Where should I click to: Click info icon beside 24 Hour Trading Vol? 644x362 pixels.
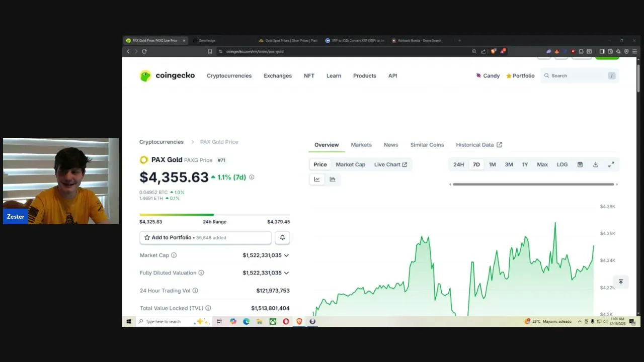pyautogui.click(x=195, y=291)
